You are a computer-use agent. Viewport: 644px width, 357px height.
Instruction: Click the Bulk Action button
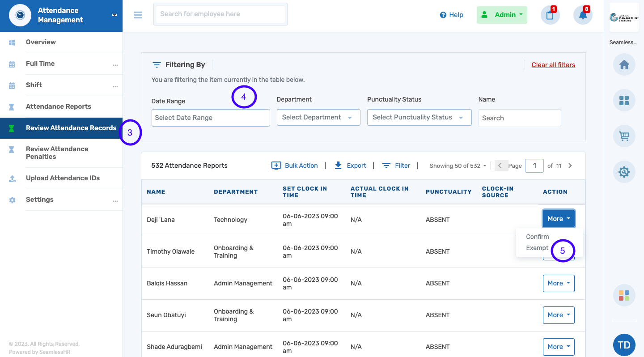[295, 166]
